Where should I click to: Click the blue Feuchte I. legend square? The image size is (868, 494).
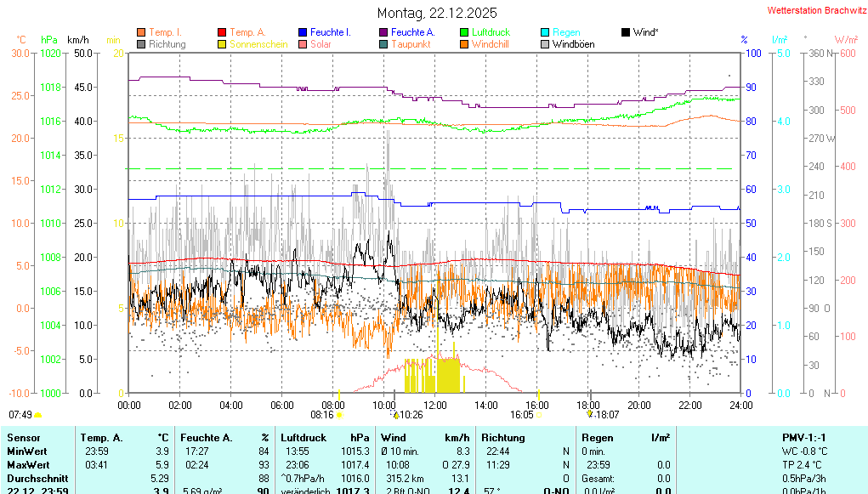[303, 32]
